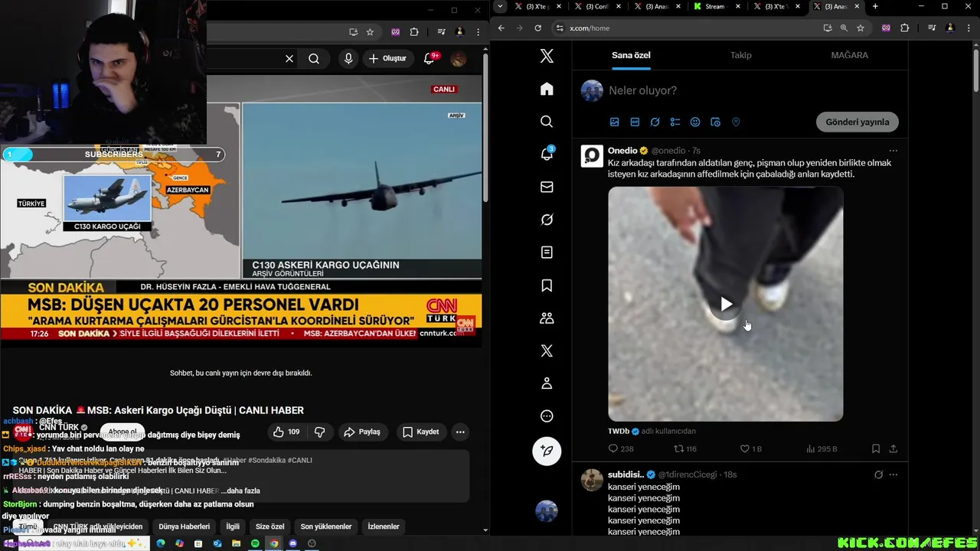The image size is (980, 551).
Task: Tag location icon in X composer
Action: pyautogui.click(x=736, y=122)
